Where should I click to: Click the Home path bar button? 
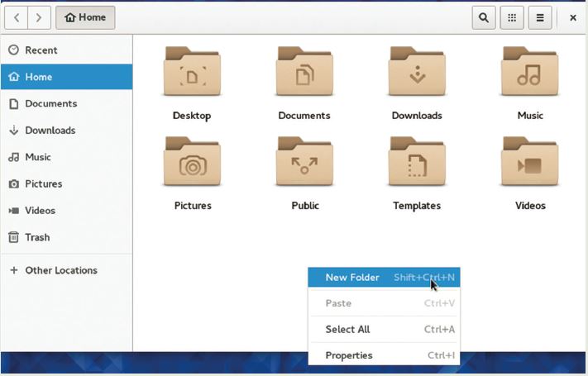(85, 17)
